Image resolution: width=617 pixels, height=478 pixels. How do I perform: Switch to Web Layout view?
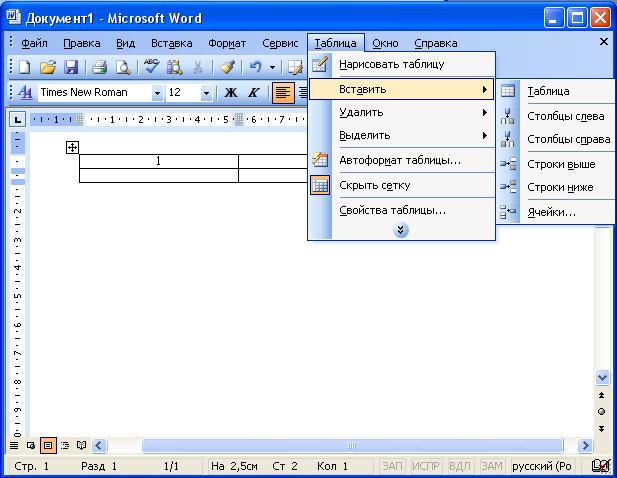31,445
